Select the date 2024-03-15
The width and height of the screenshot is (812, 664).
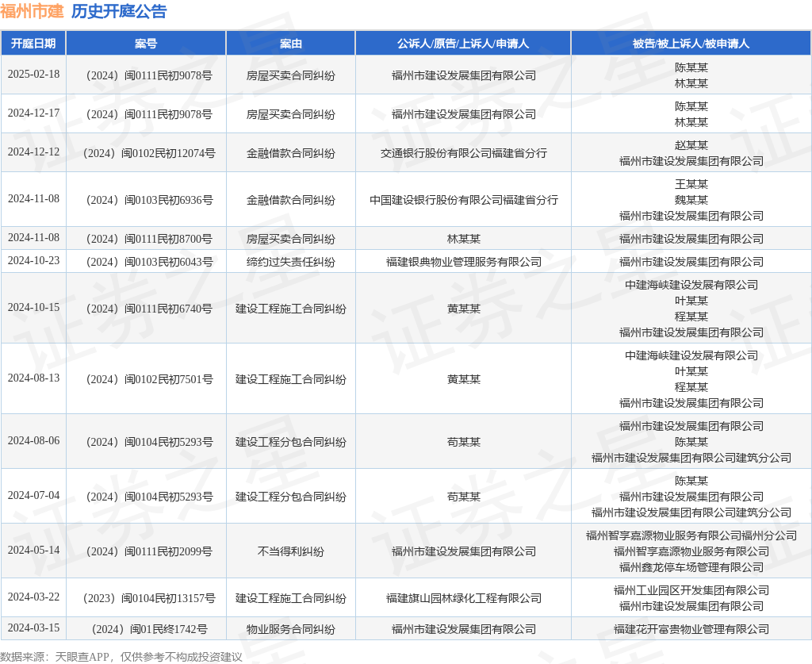[x=33, y=628]
